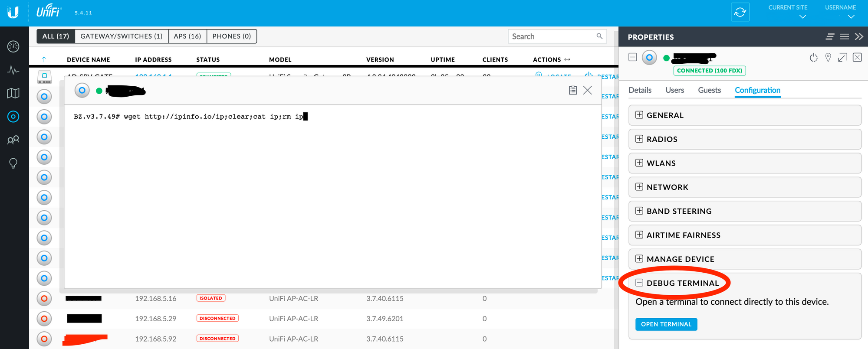Image resolution: width=868 pixels, height=349 pixels.
Task: Sort by Device Name column
Action: [89, 59]
